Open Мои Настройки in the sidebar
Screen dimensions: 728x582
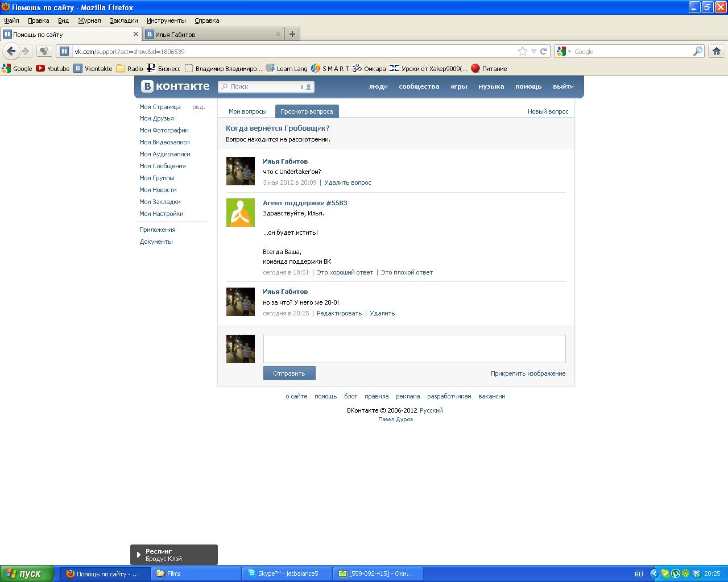162,214
